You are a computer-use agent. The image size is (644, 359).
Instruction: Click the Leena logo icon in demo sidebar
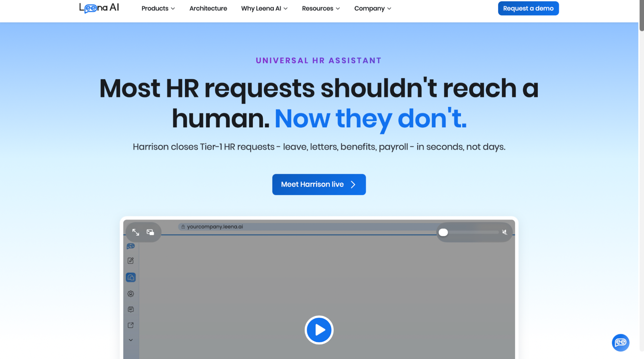[x=130, y=246]
